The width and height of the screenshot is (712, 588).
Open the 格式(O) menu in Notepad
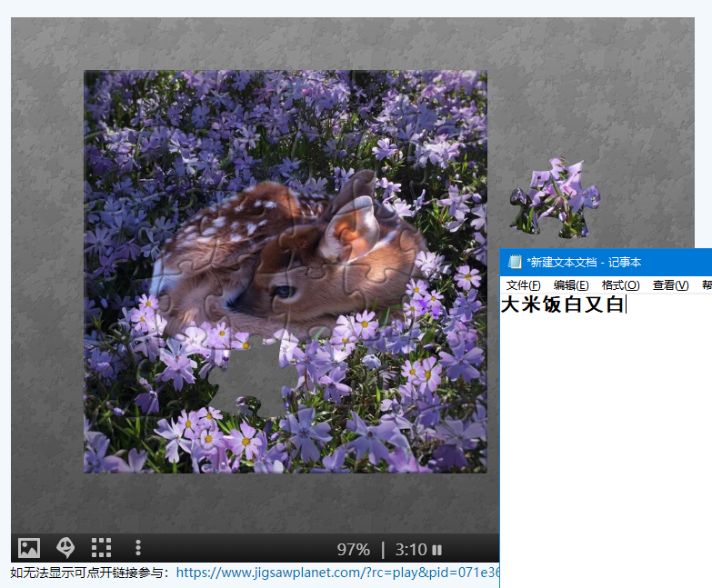(620, 285)
